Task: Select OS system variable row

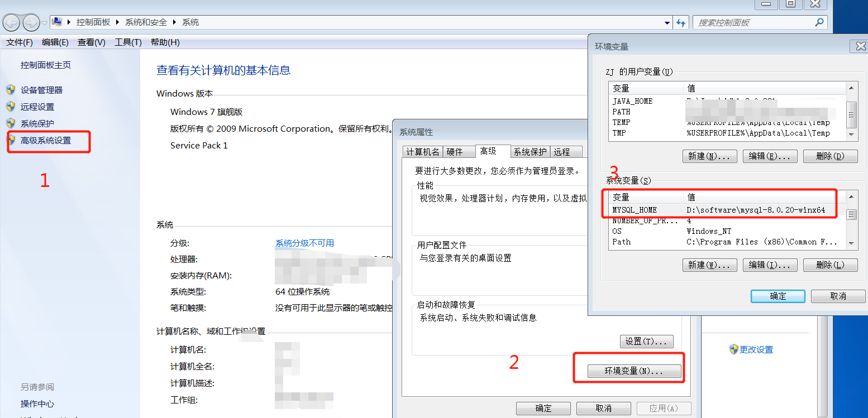Action: point(727,231)
